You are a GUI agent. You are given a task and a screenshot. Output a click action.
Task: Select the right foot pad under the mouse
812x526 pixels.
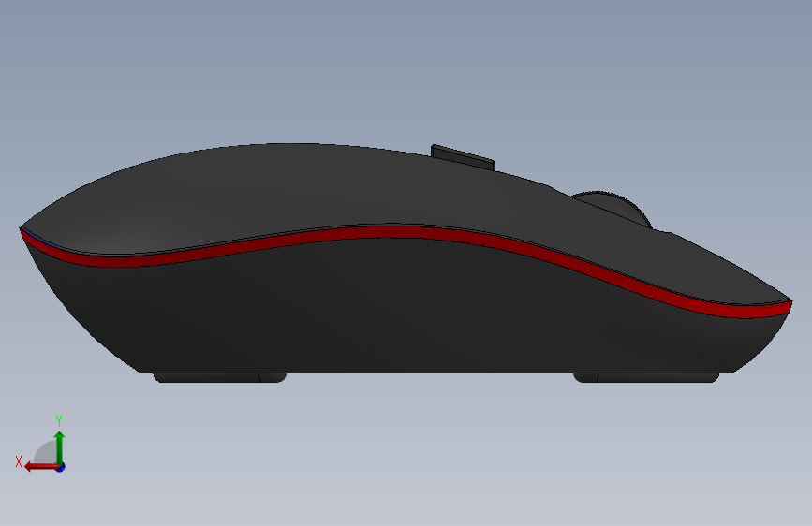pyautogui.click(x=646, y=377)
